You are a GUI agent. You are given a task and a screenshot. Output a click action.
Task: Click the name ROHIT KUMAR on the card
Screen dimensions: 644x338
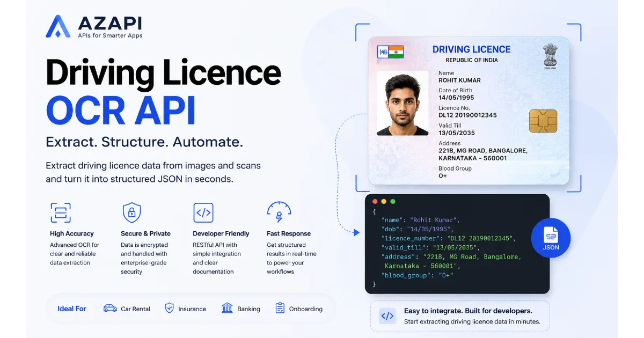coord(459,80)
